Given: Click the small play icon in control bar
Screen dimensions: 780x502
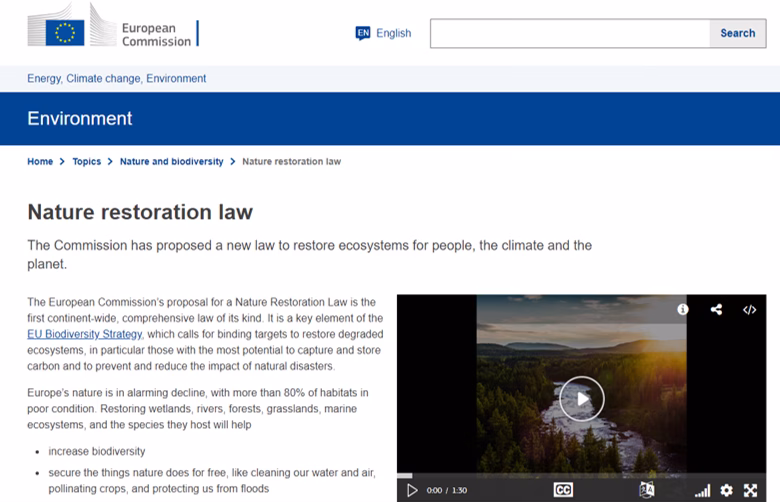Looking at the screenshot, I should tap(411, 490).
